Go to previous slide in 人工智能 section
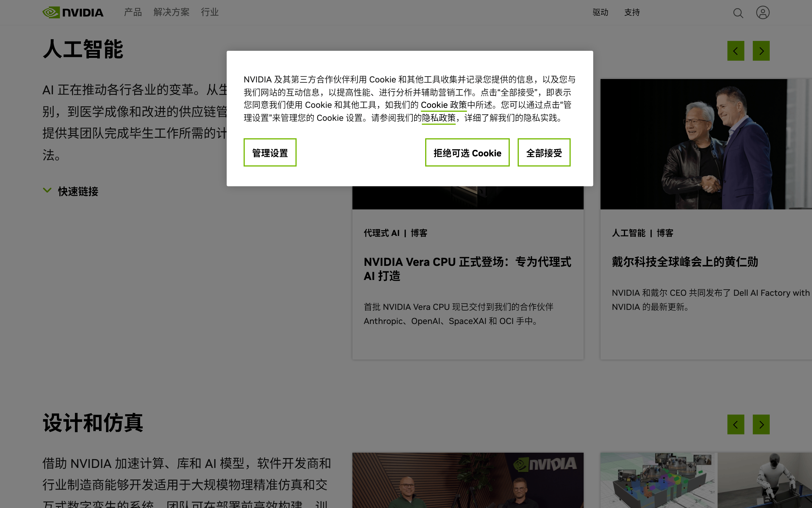812x508 pixels. pyautogui.click(x=736, y=51)
